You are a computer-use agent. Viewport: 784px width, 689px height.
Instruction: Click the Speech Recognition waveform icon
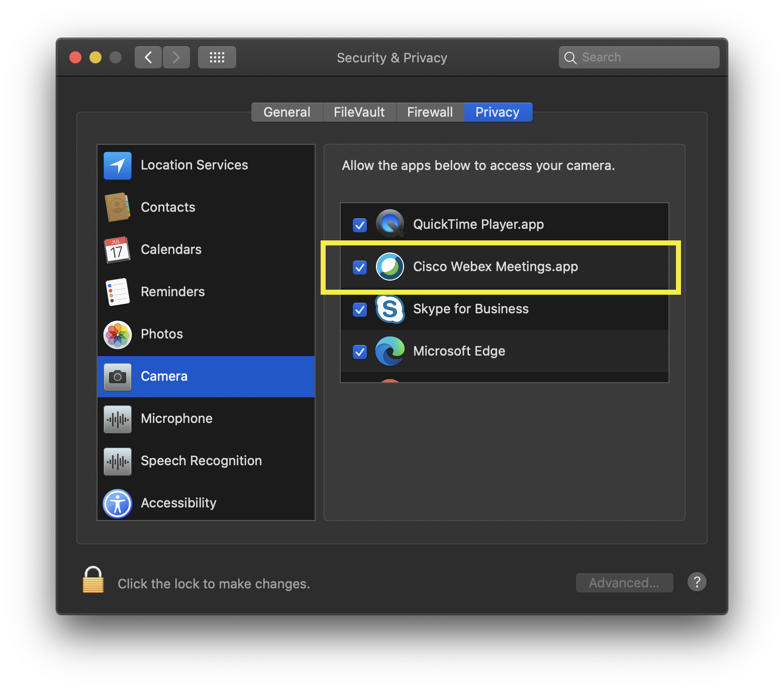pyautogui.click(x=118, y=461)
